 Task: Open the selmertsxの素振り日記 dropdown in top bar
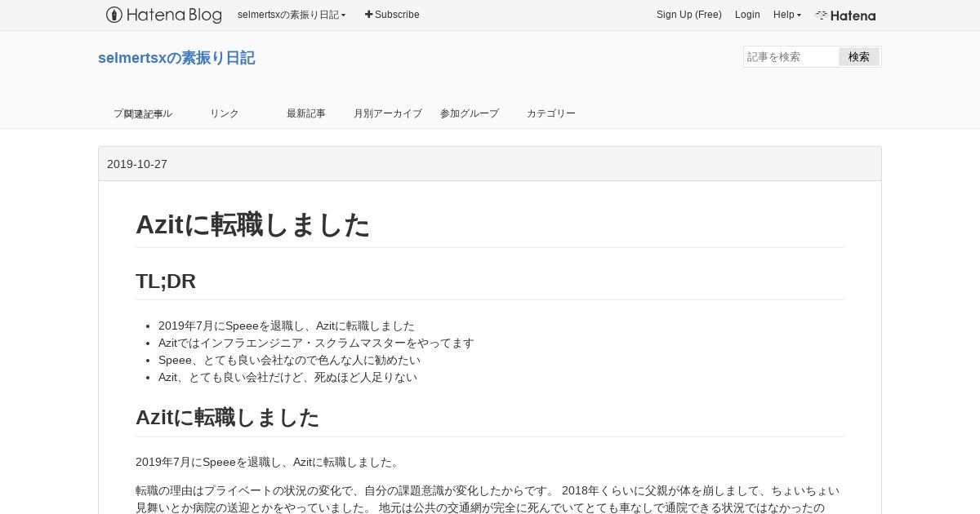click(292, 15)
